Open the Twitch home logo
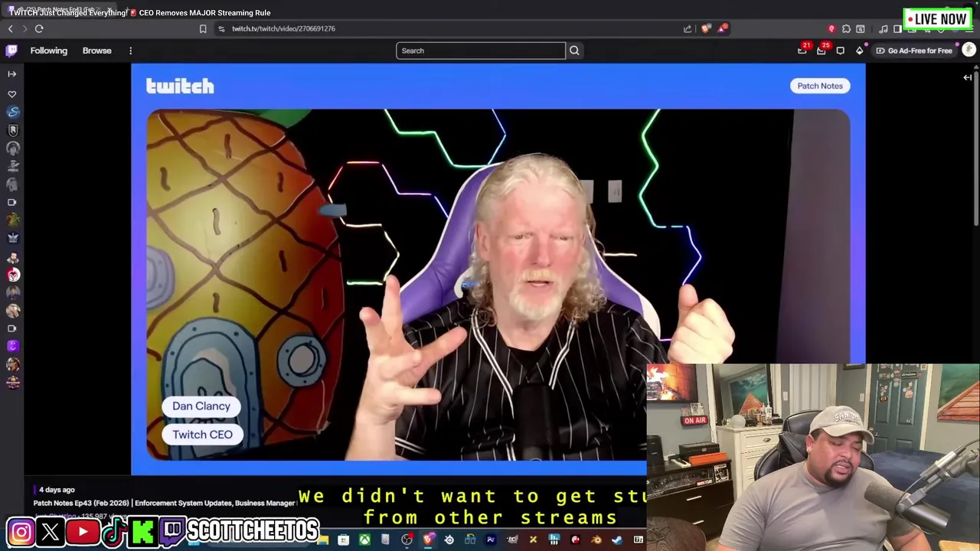Viewport: 980px width, 551px height. [x=11, y=51]
